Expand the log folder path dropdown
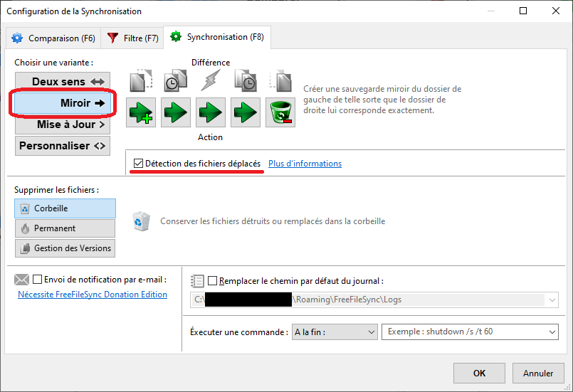 pyautogui.click(x=552, y=300)
